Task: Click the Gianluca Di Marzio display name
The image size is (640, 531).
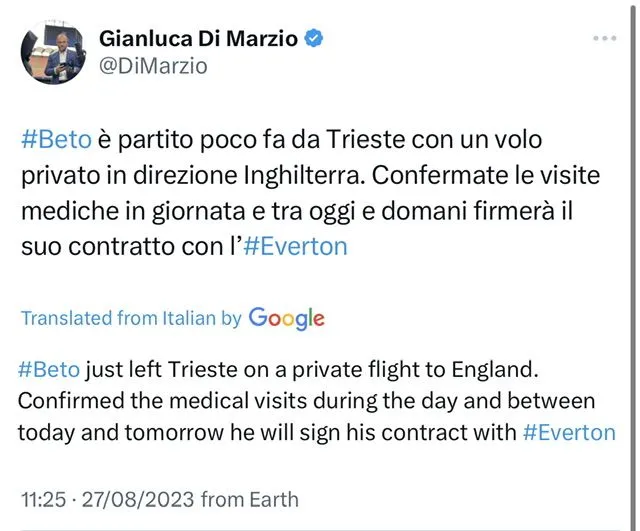Action: click(x=199, y=38)
